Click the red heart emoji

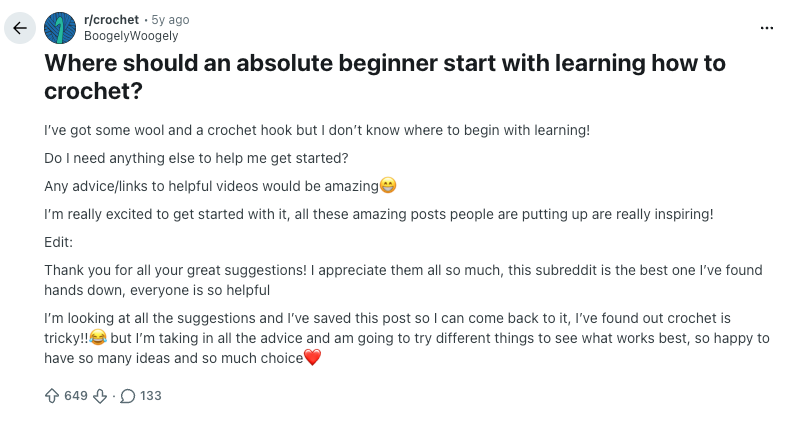click(311, 358)
